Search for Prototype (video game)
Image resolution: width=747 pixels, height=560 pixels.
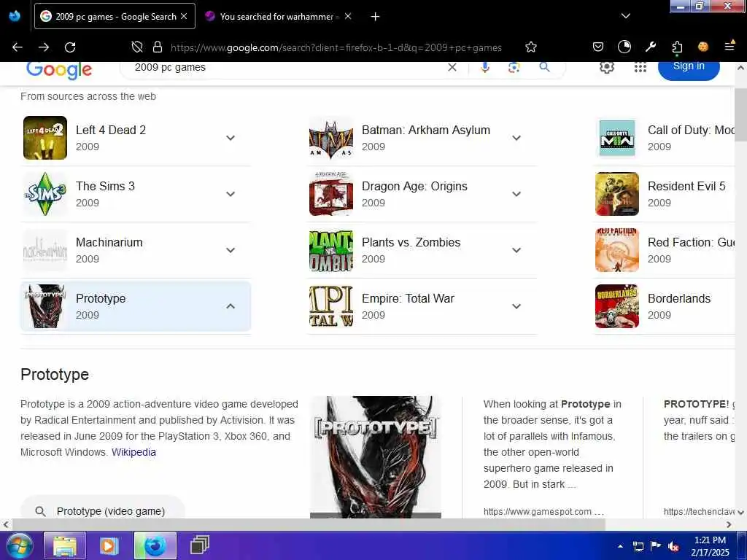(102, 510)
